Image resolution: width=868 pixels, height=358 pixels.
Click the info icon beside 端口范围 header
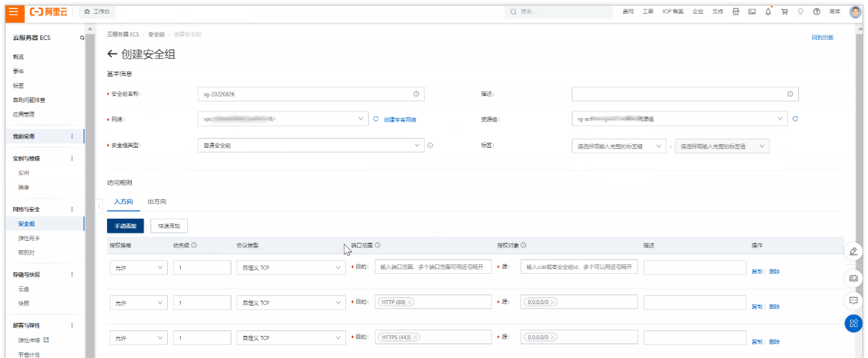click(378, 245)
